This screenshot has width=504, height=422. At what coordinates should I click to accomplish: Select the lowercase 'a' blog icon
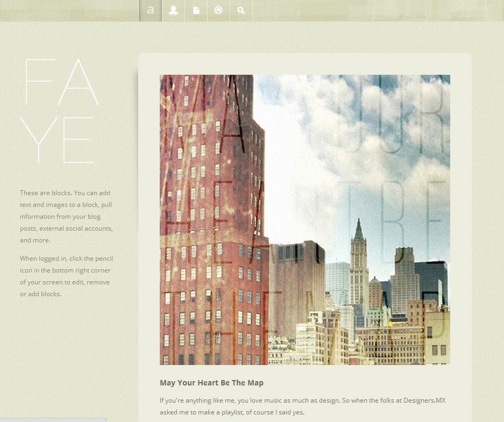click(x=150, y=10)
